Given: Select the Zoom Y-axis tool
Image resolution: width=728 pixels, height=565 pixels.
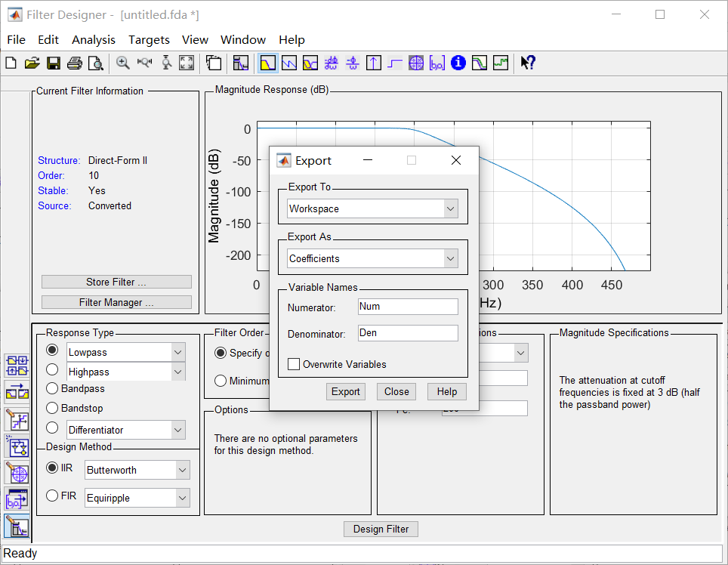Looking at the screenshot, I should pyautogui.click(x=166, y=63).
